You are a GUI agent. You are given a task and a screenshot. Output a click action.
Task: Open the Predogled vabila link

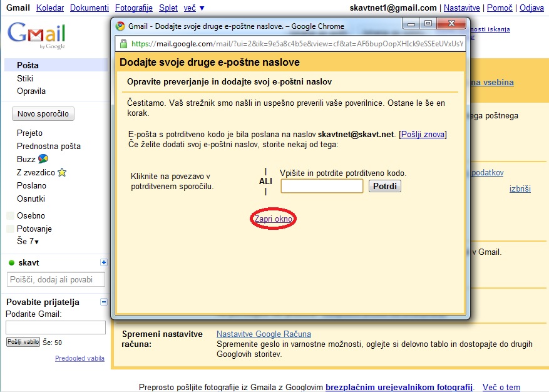coord(80,358)
